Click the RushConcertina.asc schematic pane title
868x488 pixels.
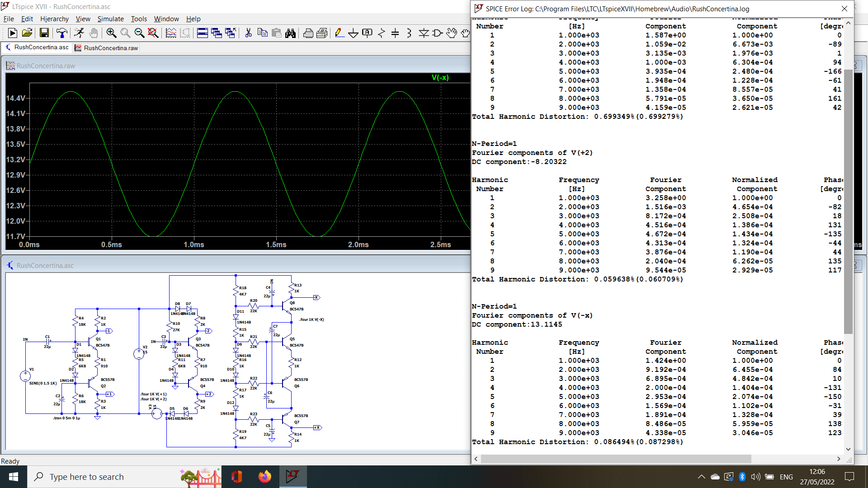[45, 266]
